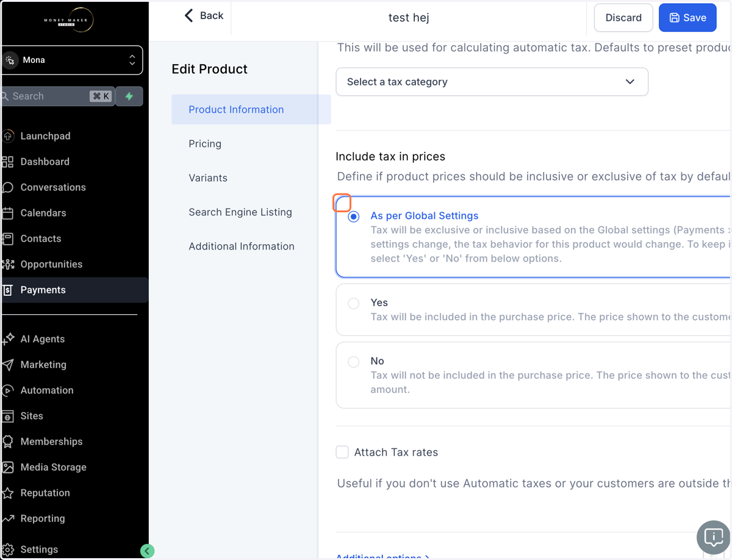Open the Dashboard grid icon
The height and width of the screenshot is (560, 732).
tap(7, 162)
